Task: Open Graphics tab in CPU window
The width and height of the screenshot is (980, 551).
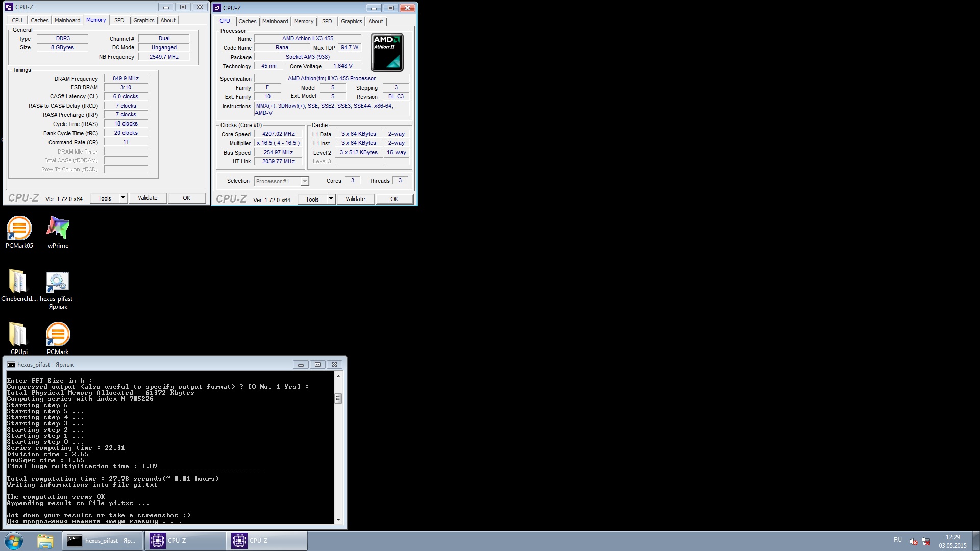Action: coord(352,21)
